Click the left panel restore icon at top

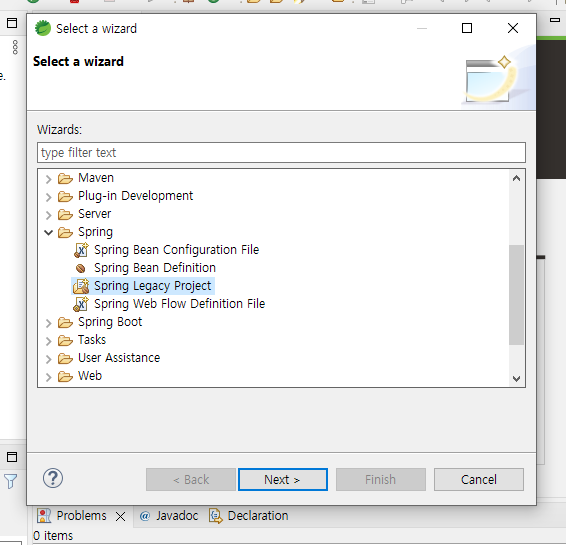(12, 23)
